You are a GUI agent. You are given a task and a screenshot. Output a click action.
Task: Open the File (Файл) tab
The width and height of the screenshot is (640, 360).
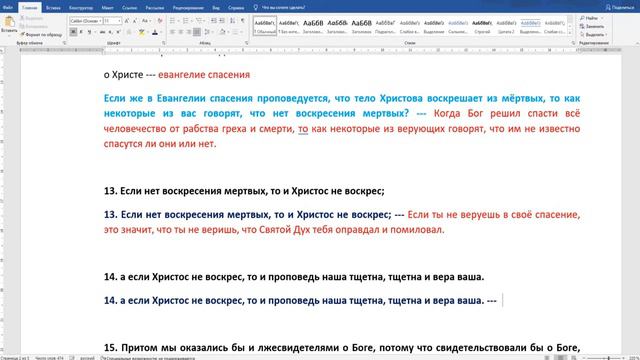(x=7, y=7)
